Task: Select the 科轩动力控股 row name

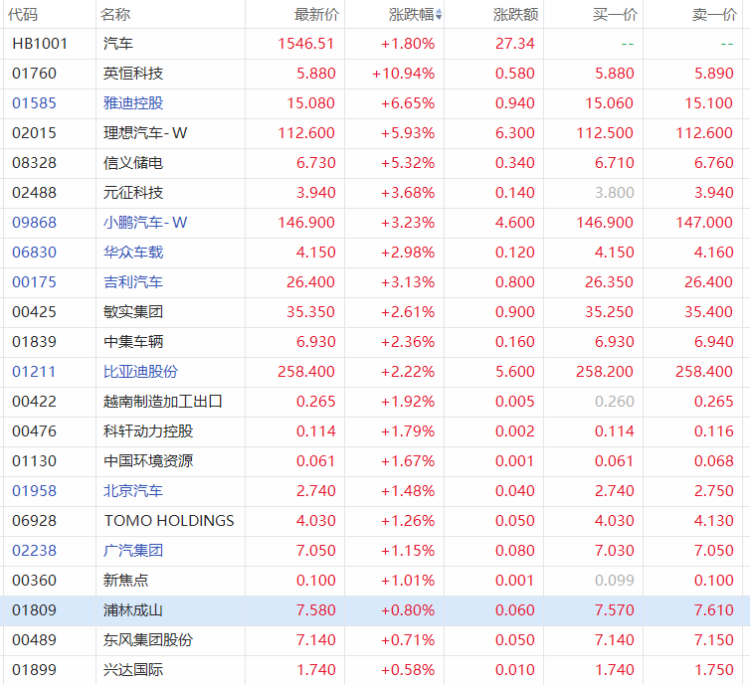Action: [148, 431]
